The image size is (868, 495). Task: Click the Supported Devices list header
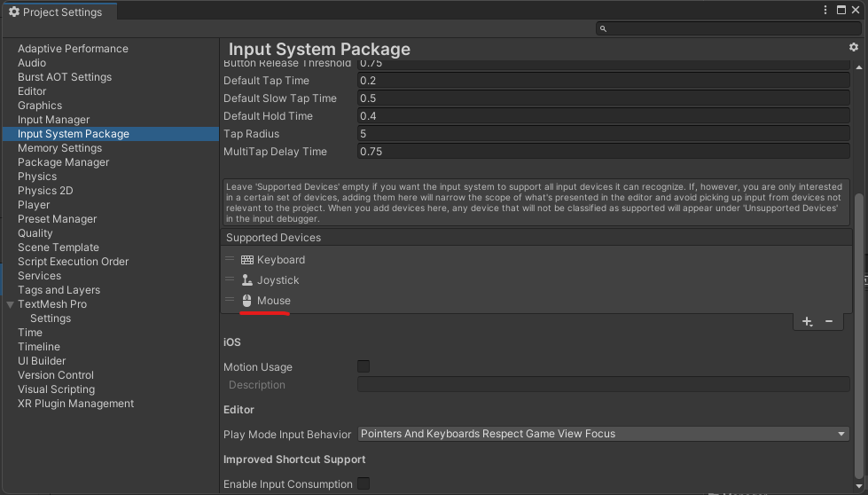(536, 238)
